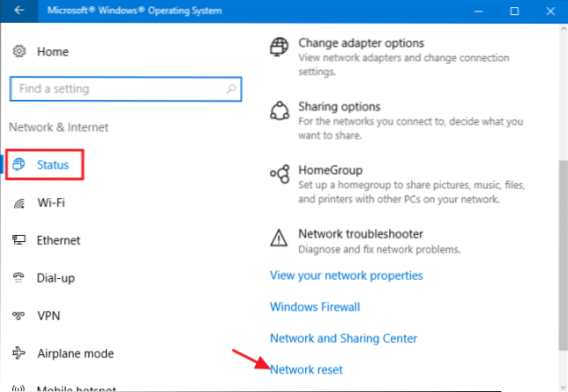Screen dimensions: 568x392
Task: Select the Ethernet monitor icon
Action: pos(19,240)
